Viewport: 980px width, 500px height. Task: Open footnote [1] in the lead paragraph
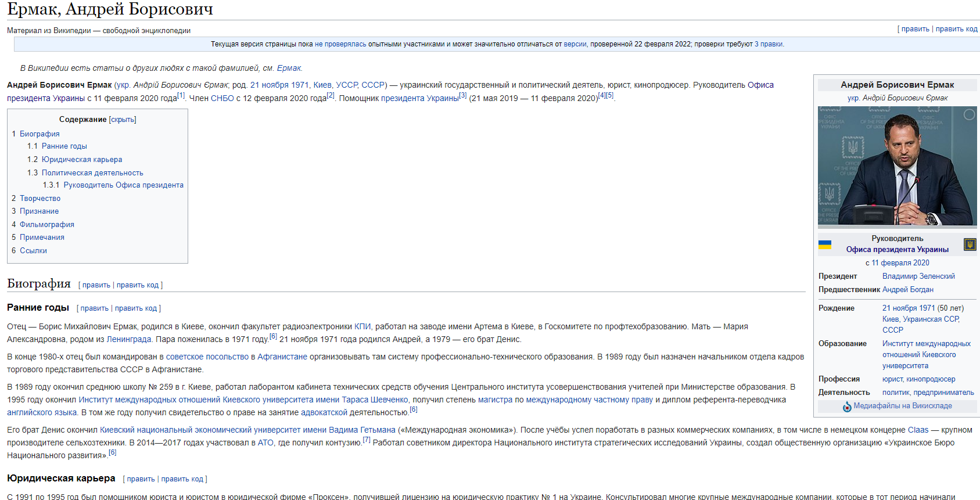[181, 95]
